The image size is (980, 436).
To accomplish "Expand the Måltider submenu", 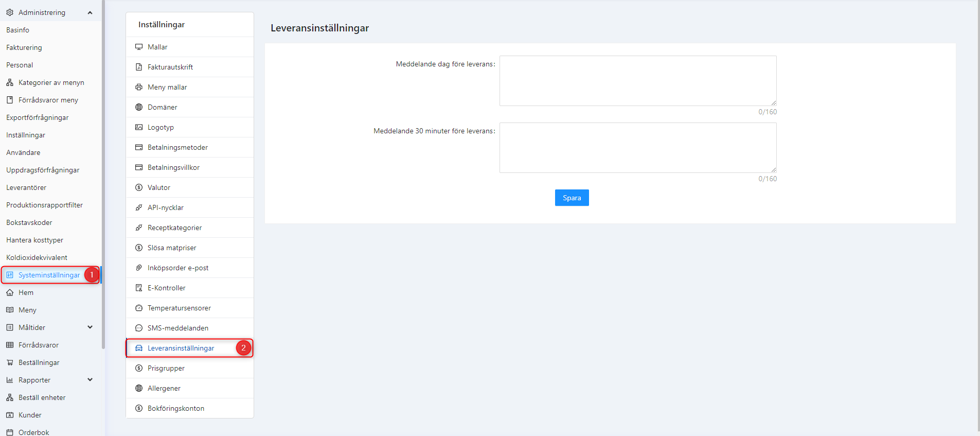I will (x=90, y=327).
